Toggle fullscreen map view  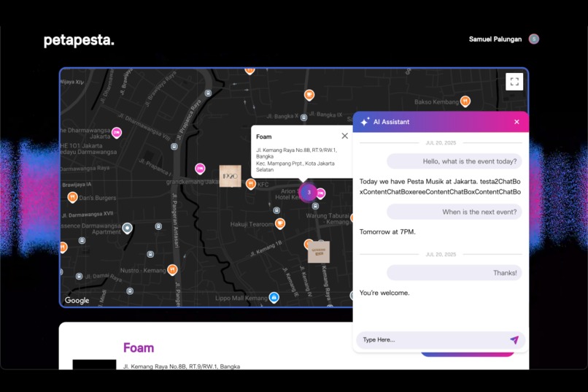[514, 82]
